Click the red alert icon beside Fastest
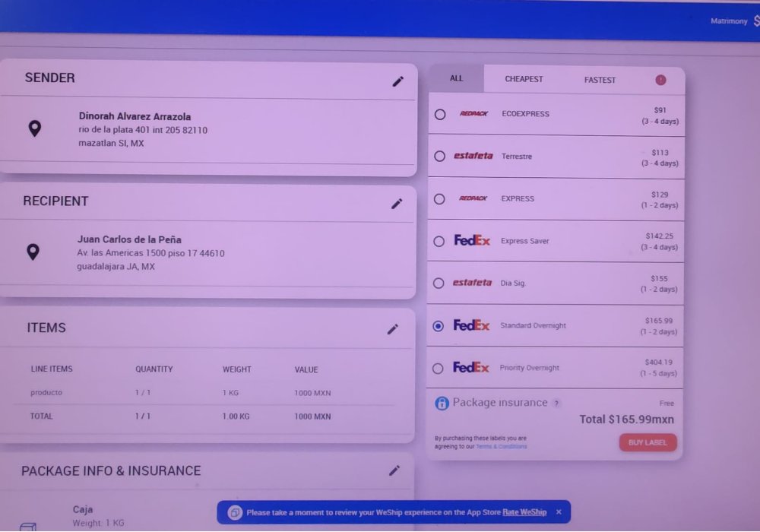This screenshot has width=760, height=532. (x=660, y=80)
